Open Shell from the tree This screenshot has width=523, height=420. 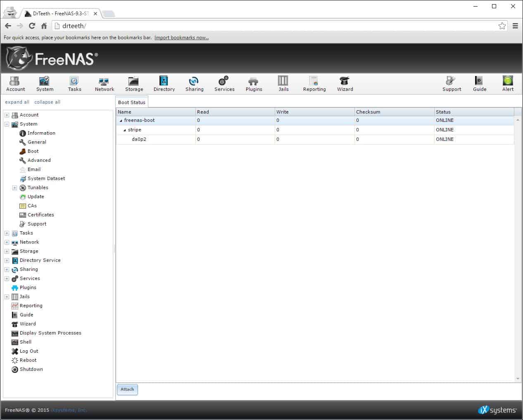click(x=21, y=342)
